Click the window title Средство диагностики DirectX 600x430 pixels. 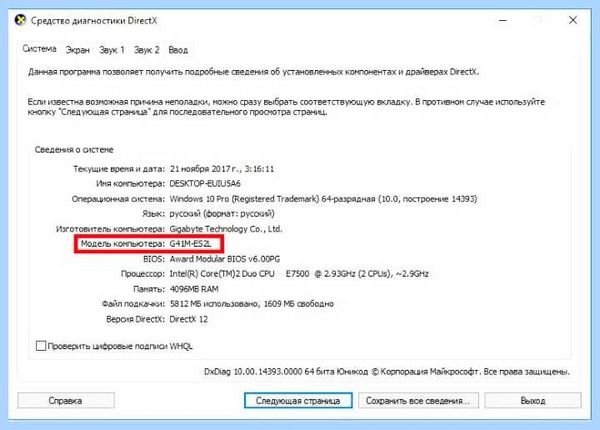[x=94, y=21]
